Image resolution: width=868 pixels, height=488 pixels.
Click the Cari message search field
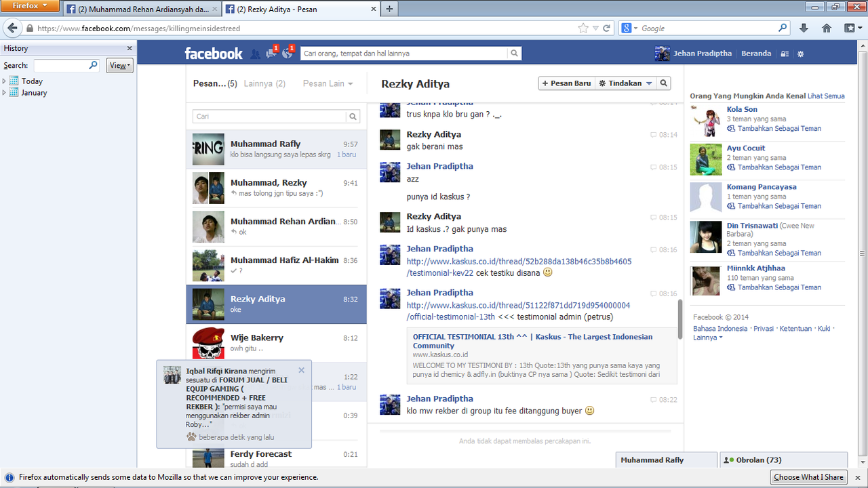tap(270, 117)
